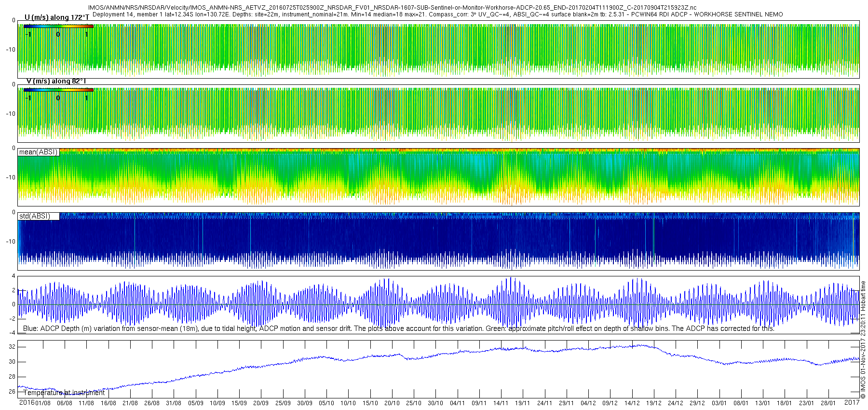Click the '-4' tick on depth variation axis
This screenshot has height=410, width=868.
tap(13, 333)
